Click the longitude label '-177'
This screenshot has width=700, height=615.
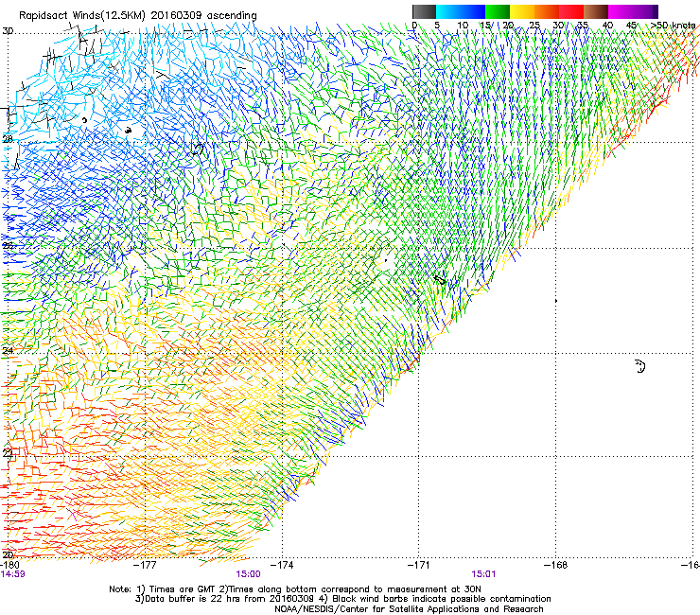146,565
